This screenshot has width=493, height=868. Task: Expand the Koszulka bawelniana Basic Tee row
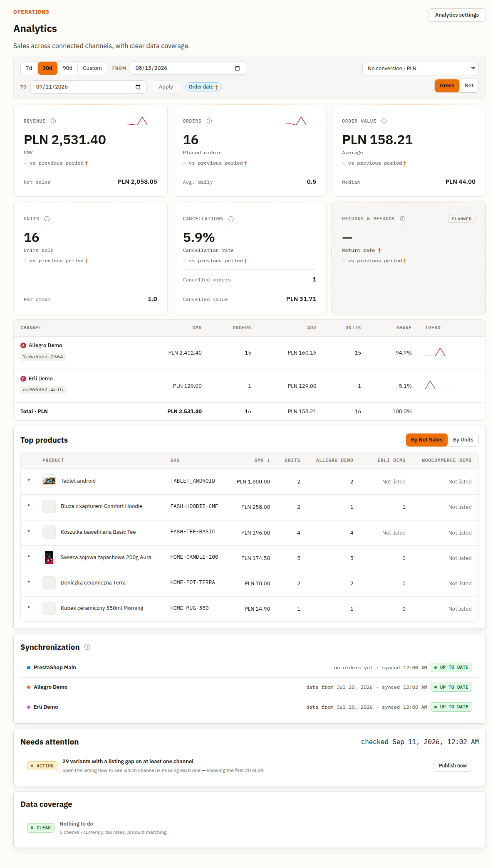click(x=29, y=531)
